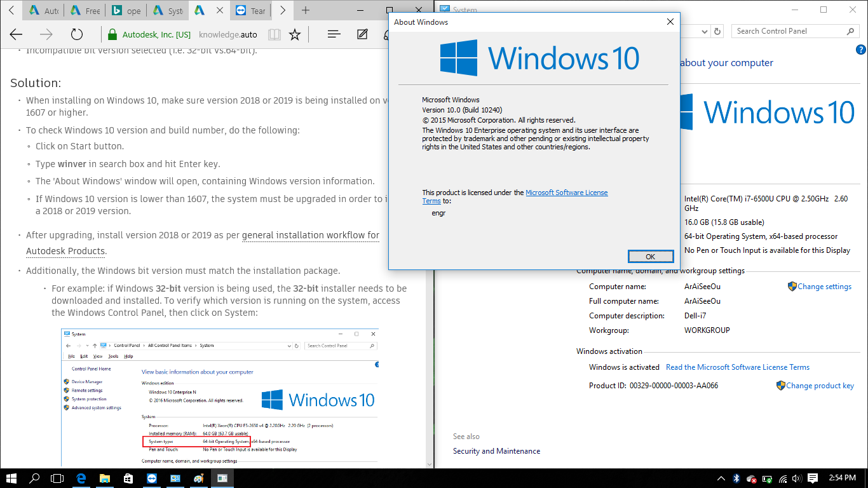Select 'Version 10.0 (Build 10240)' text
This screenshot has width=868, height=488.
[x=462, y=110]
